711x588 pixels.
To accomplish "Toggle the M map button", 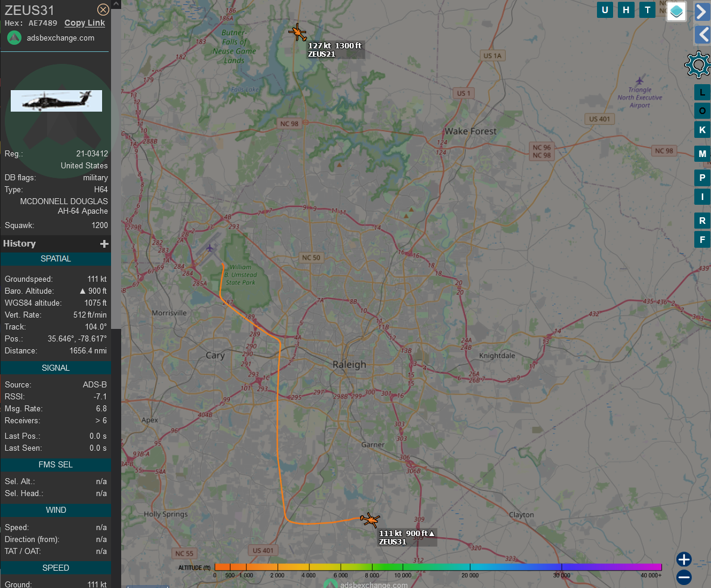I will [x=702, y=153].
